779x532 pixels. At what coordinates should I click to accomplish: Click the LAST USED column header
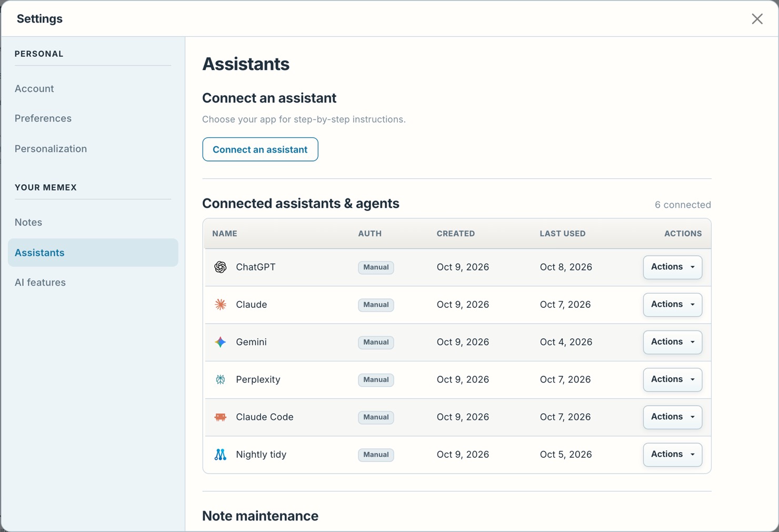click(x=563, y=234)
